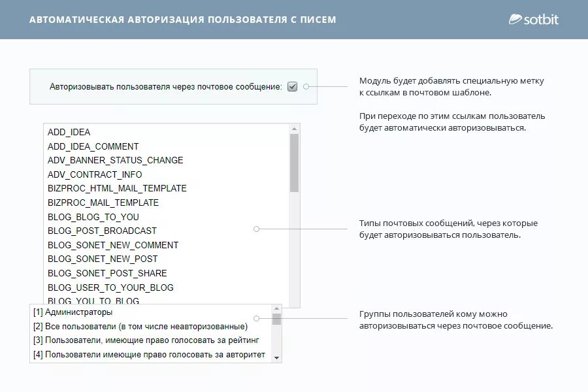Click mail types list scrollbar thumb
588x392 pixels.
[x=295, y=163]
